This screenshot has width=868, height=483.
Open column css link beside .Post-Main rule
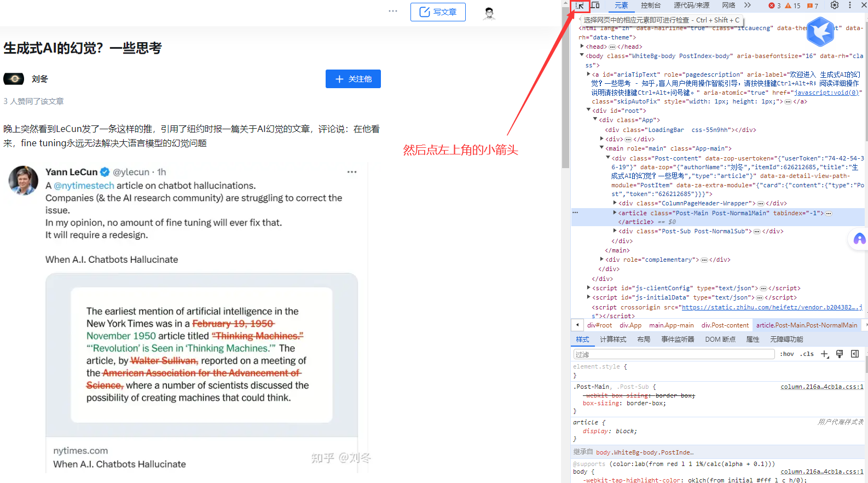tap(821, 387)
